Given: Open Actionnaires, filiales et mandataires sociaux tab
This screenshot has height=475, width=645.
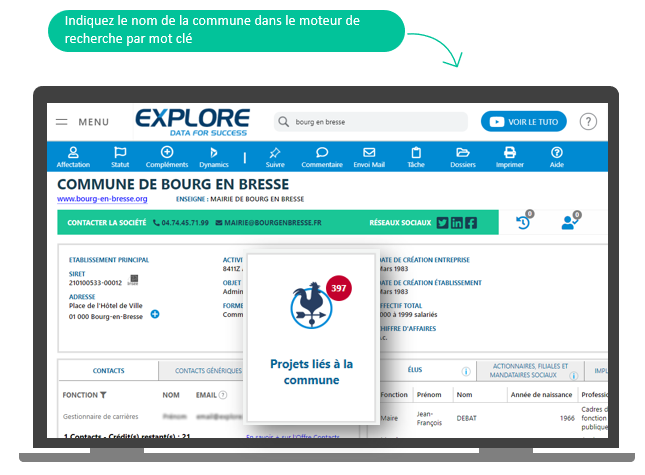Looking at the screenshot, I should [531, 370].
